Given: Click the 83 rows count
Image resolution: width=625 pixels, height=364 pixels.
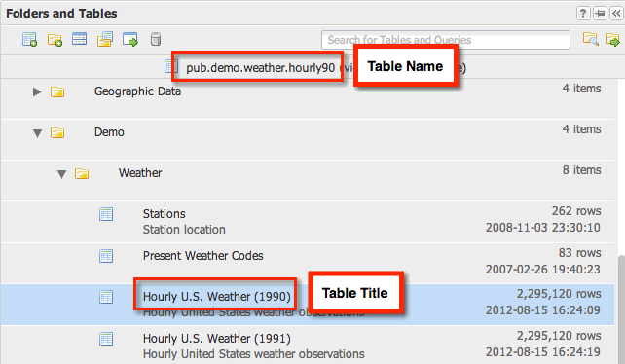Looking at the screenshot, I should (579, 253).
